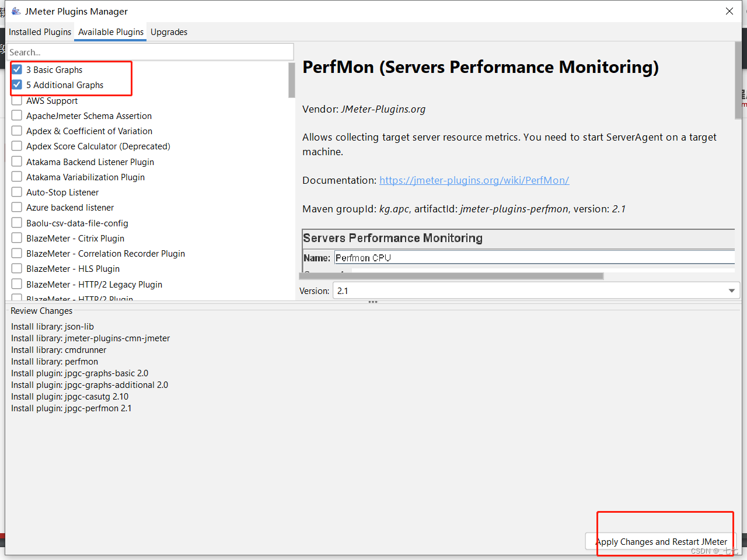The height and width of the screenshot is (560, 747).
Task: Enable BlazeMeter - HLS Plugin checkbox
Action: pos(17,268)
